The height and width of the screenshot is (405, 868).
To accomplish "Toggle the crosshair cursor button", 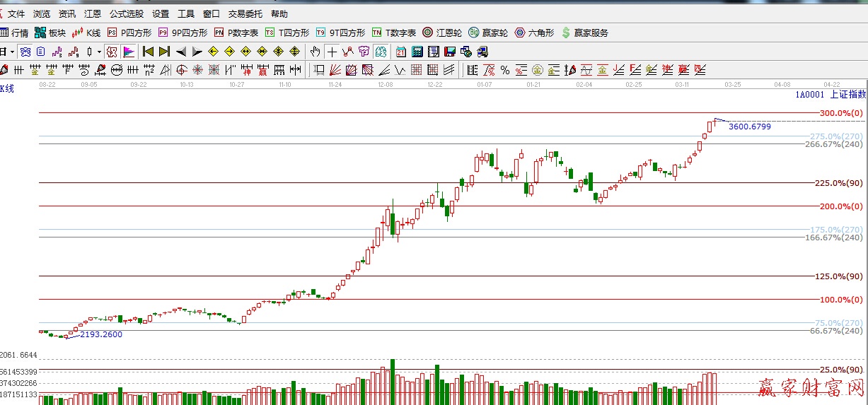I will click(332, 52).
